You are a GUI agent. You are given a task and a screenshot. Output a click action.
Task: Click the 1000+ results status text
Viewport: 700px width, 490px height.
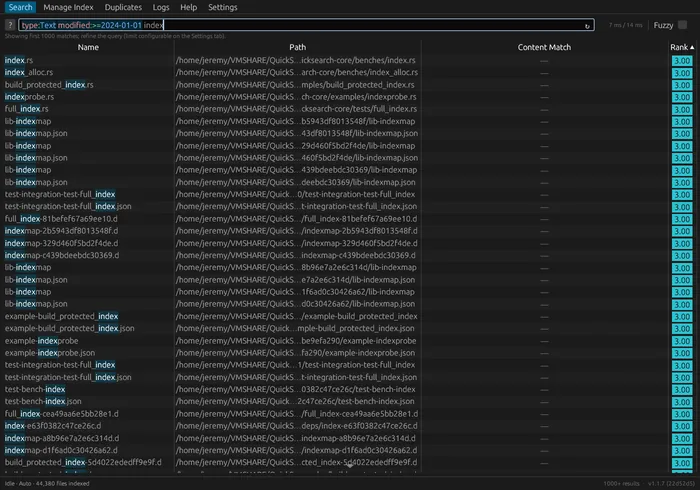[621, 483]
